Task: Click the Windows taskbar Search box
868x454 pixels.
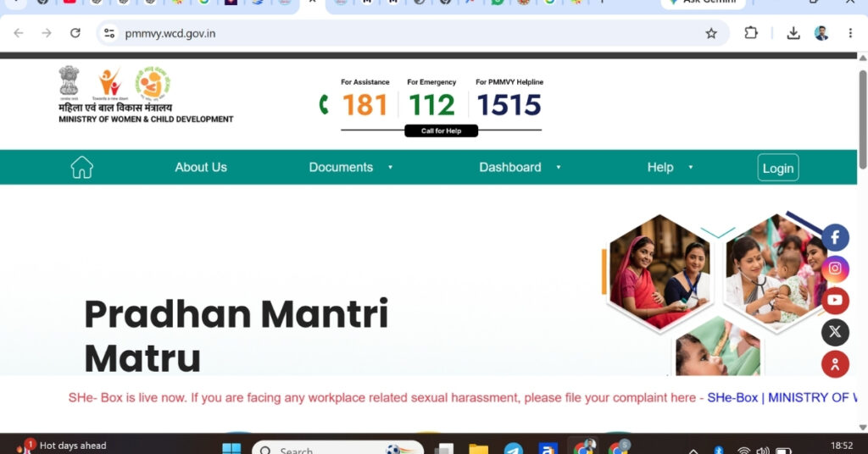Action: 337,449
